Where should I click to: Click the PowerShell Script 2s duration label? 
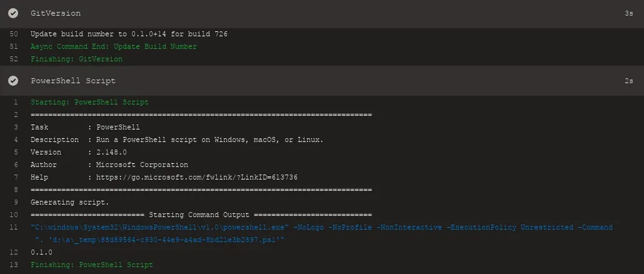(x=628, y=81)
